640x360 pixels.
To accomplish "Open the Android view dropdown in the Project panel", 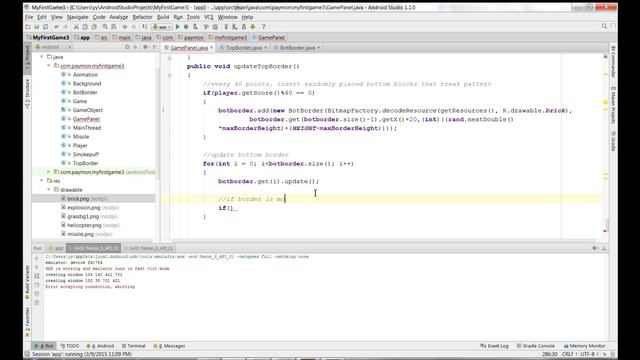I will pyautogui.click(x=53, y=47).
